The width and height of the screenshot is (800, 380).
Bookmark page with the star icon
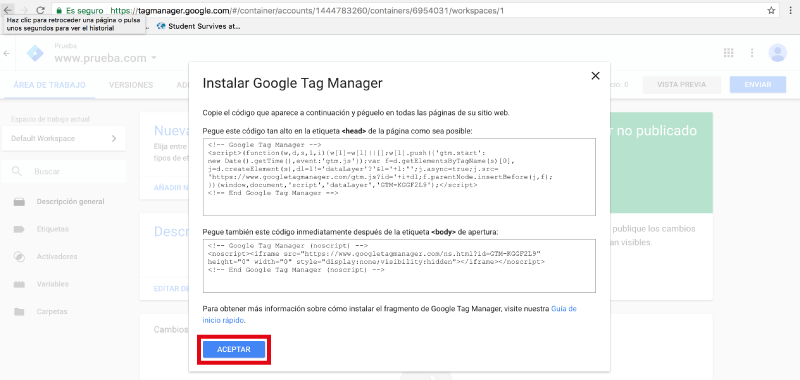[x=771, y=10]
